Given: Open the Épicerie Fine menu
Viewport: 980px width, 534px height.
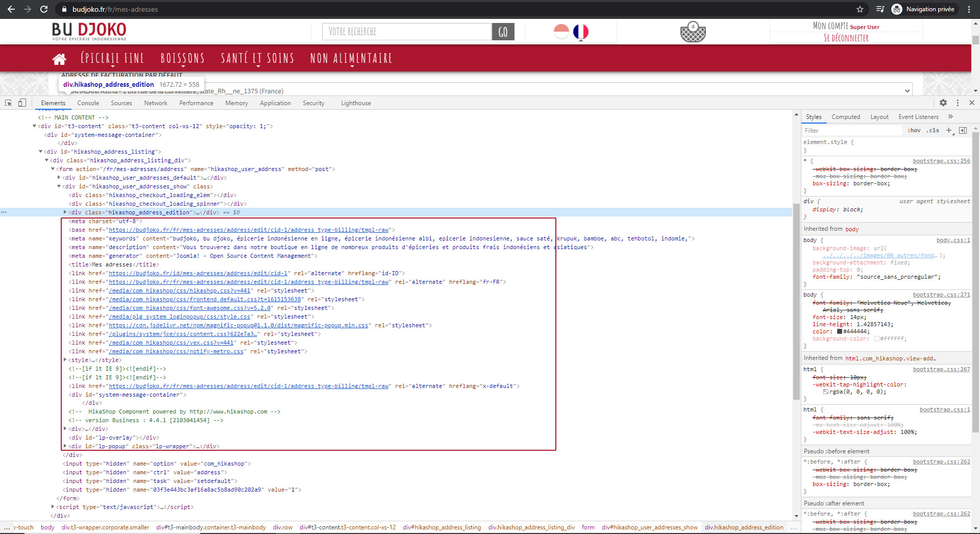Looking at the screenshot, I should click(112, 58).
